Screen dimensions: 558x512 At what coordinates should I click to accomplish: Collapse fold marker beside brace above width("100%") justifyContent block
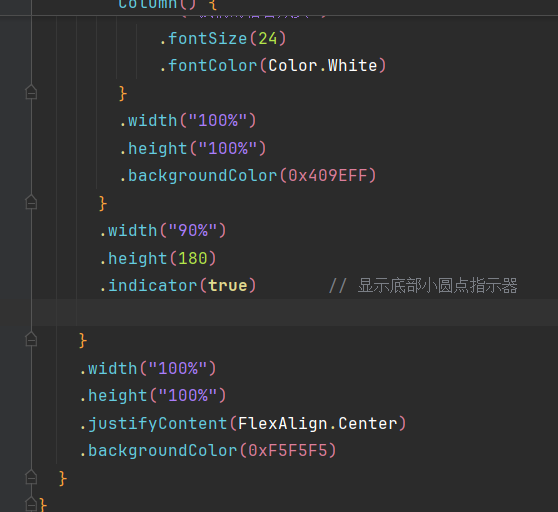[31, 339]
